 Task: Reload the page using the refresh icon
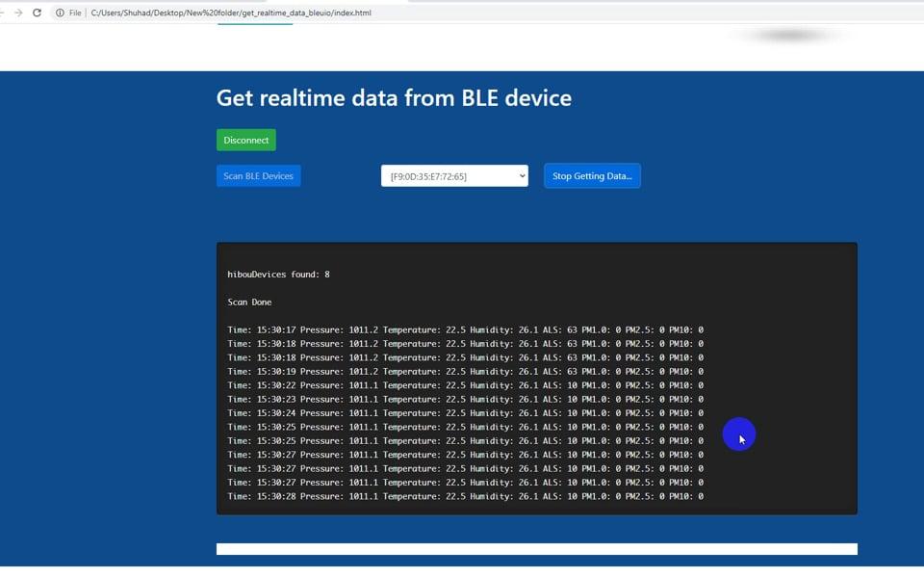[37, 13]
